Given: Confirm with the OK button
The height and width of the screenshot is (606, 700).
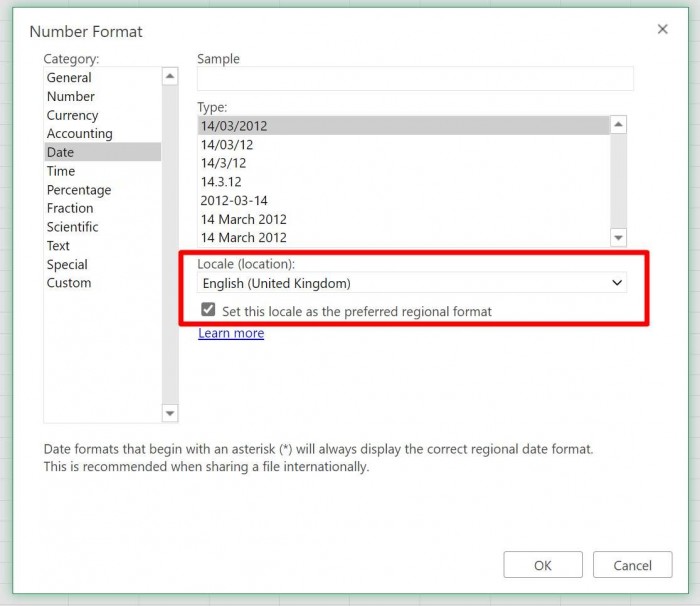Looking at the screenshot, I should [x=543, y=565].
